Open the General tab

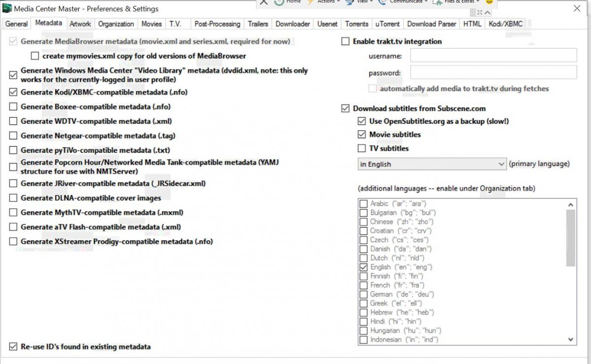tap(16, 24)
